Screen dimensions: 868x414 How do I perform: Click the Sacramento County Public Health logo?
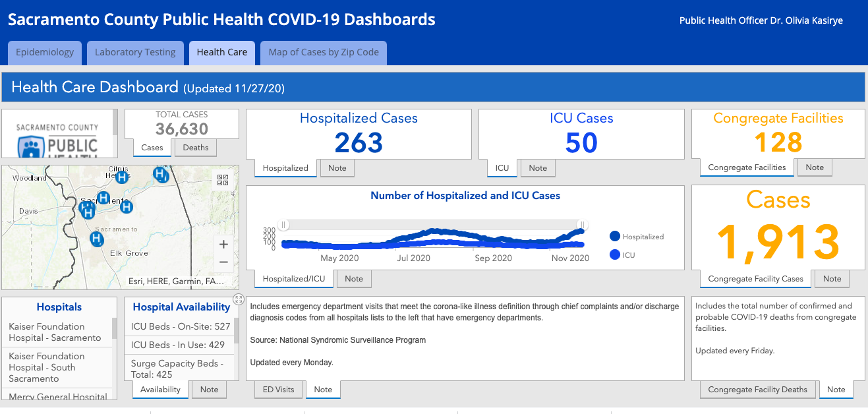(59, 138)
